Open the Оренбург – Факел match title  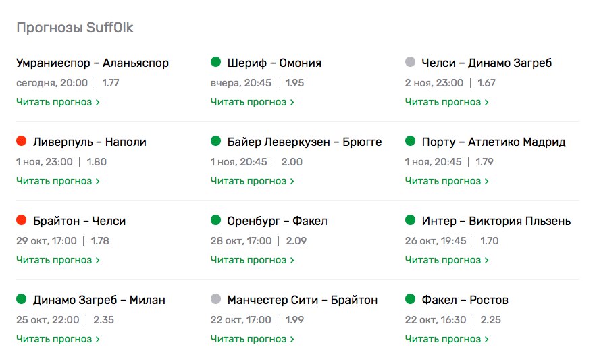coord(278,221)
